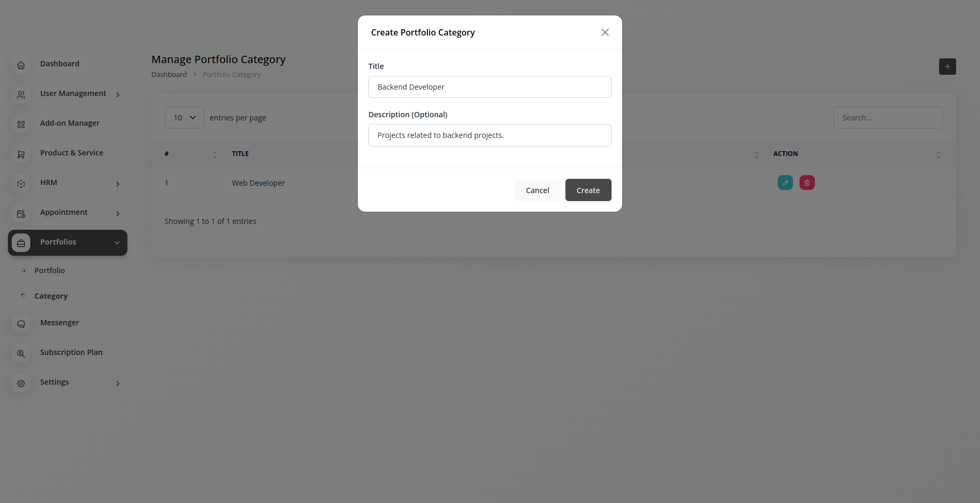Click the plus add category icon

(x=947, y=67)
